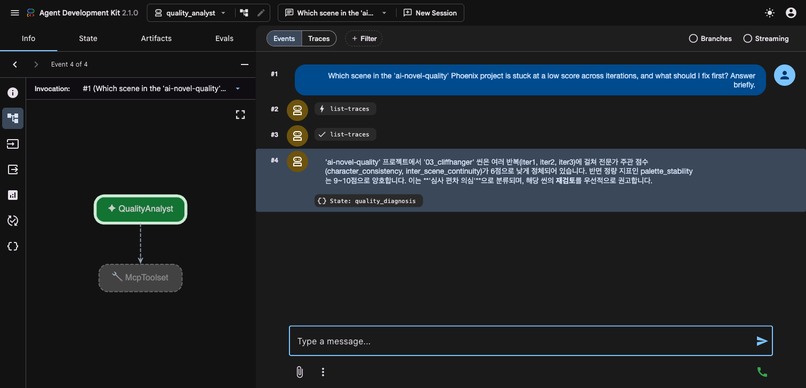
Task: Click the agent avatar on event #2
Action: point(297,109)
